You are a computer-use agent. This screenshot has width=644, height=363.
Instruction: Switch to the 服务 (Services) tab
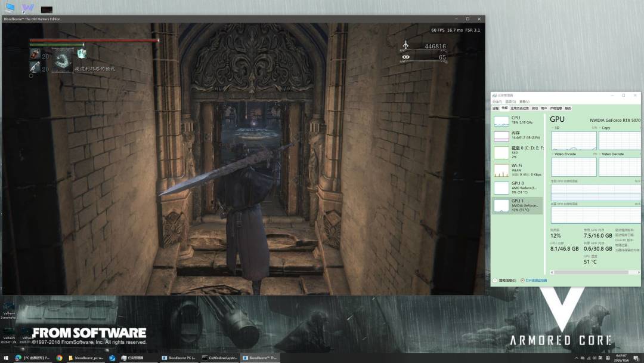coord(568,108)
